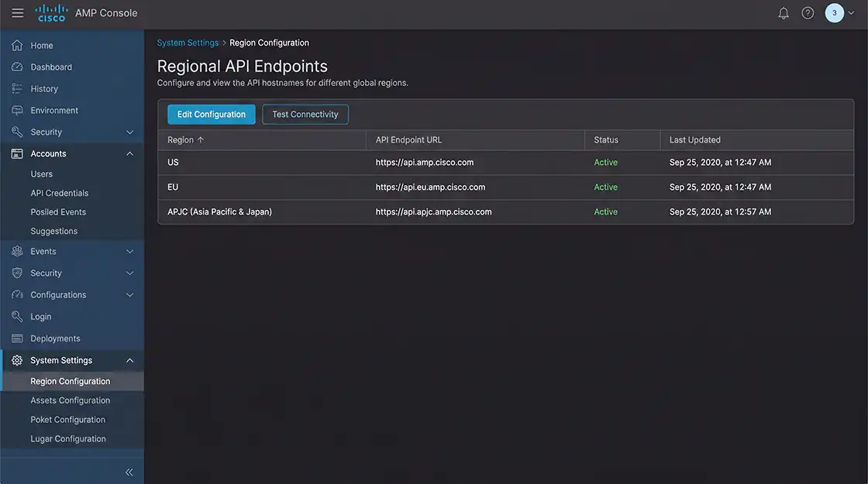Click the Login key icon
Screen dimensions: 868x484
click(x=17, y=317)
